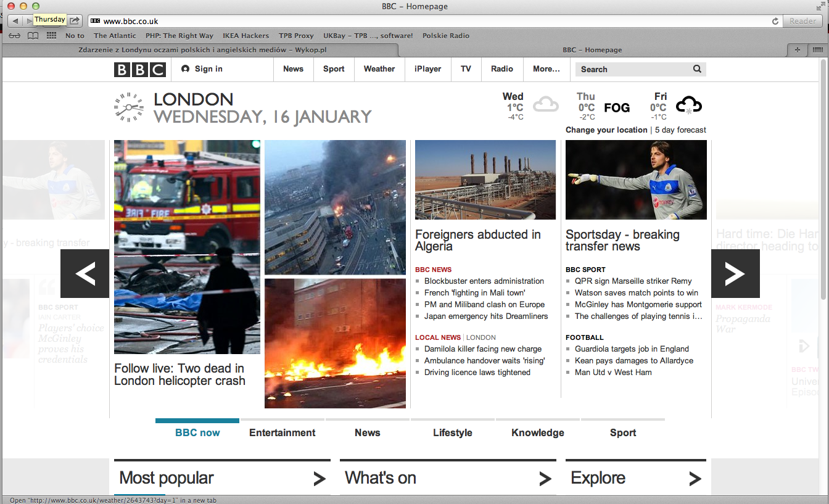Click the BBC search input field
The image size is (829, 504).
click(x=633, y=69)
